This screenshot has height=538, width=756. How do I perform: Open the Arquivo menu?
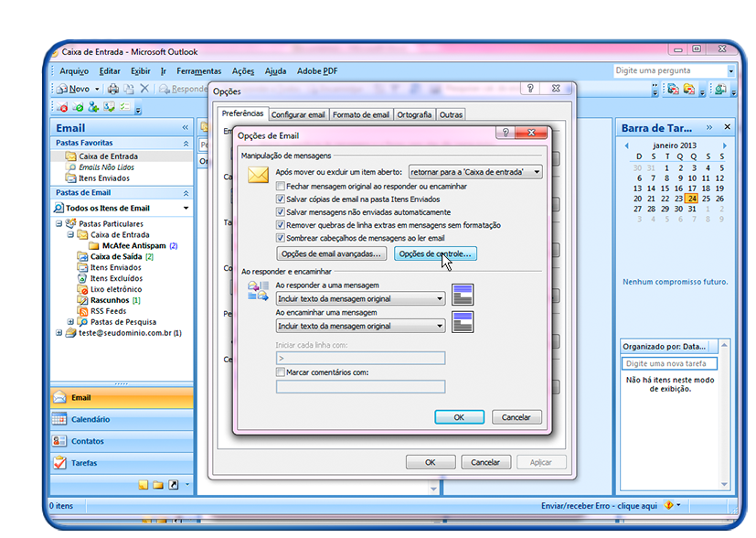tap(74, 71)
